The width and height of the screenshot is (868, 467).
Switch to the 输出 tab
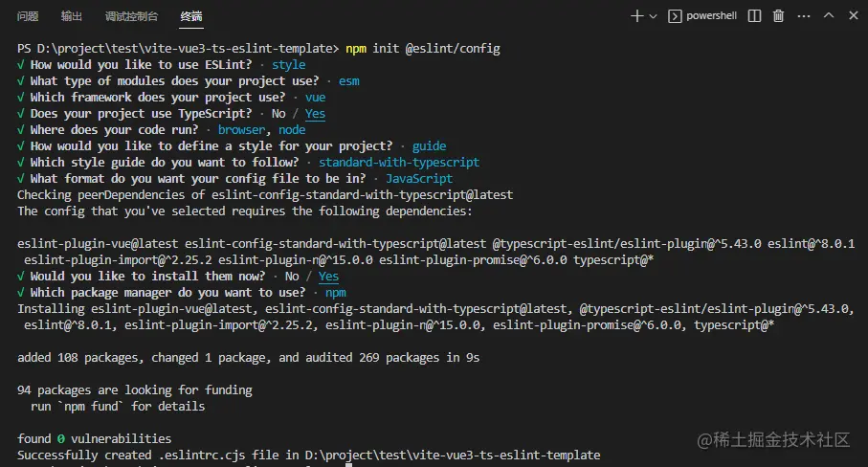[x=72, y=16]
